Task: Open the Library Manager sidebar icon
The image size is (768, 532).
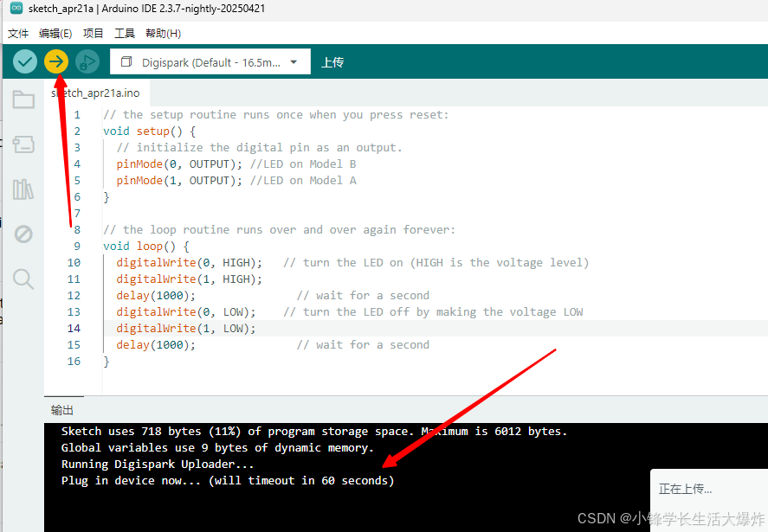Action: (x=23, y=189)
